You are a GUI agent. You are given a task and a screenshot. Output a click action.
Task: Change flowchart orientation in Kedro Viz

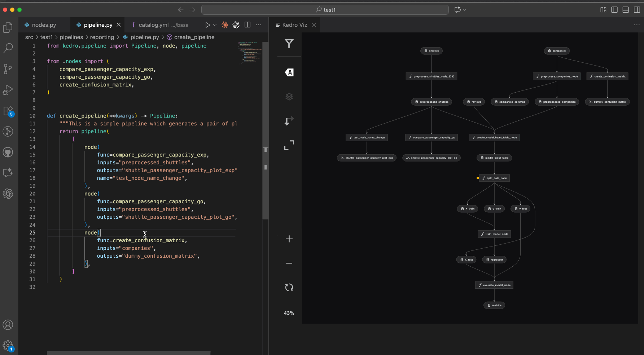tap(289, 121)
